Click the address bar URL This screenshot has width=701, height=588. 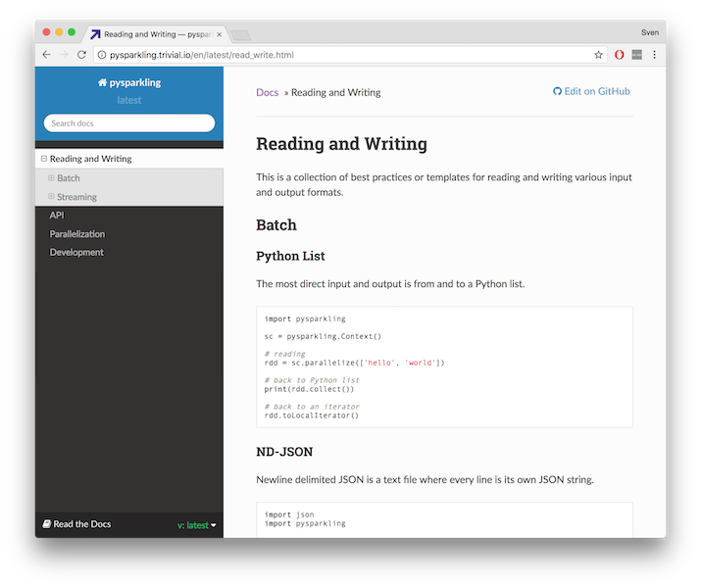point(202,55)
